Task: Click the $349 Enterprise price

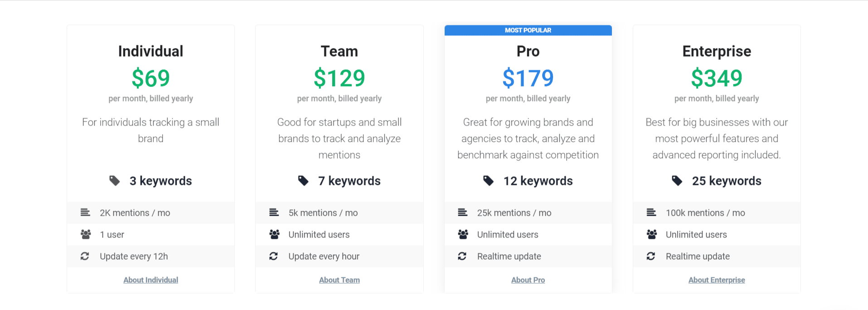Action: [x=717, y=78]
